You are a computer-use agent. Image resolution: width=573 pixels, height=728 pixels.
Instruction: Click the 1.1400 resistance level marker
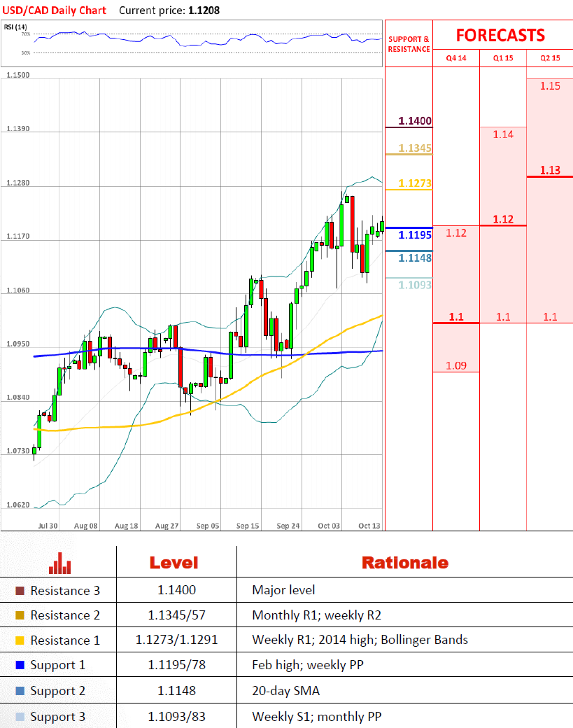(415, 120)
